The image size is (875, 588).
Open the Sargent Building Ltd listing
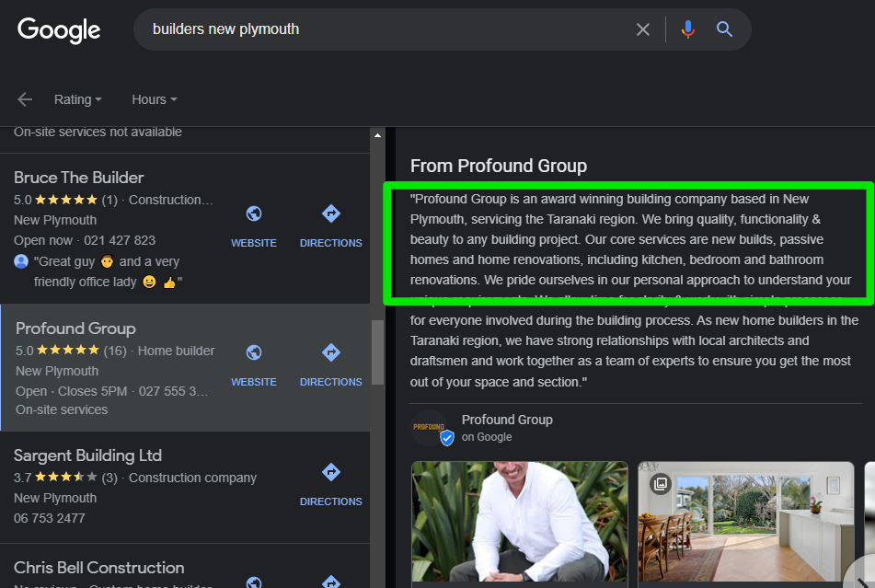coord(87,455)
